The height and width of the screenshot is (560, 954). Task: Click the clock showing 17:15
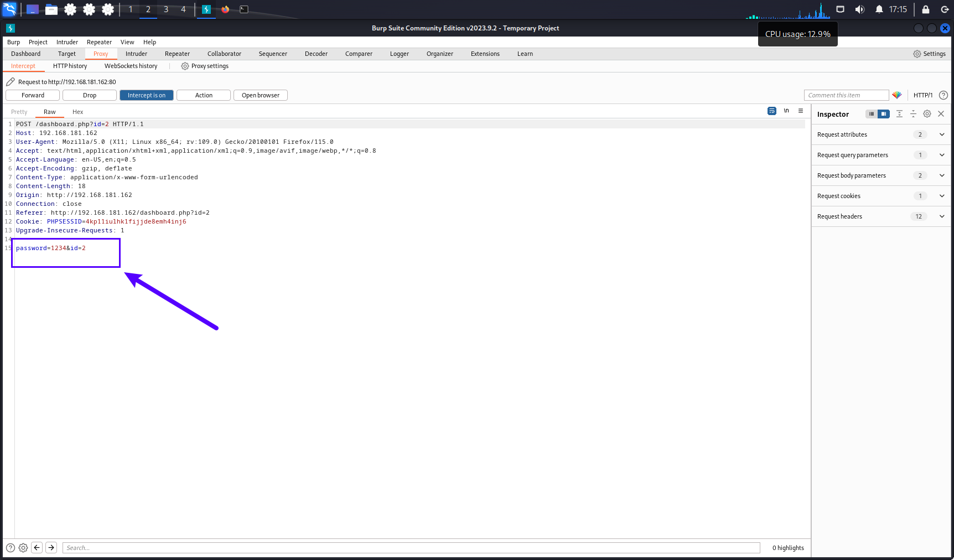tap(898, 9)
